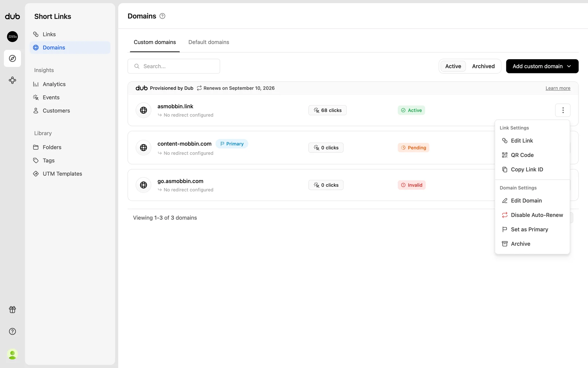Viewport: 588px width, 368px height.
Task: Switch filter to Archived domains
Action: [483, 66]
